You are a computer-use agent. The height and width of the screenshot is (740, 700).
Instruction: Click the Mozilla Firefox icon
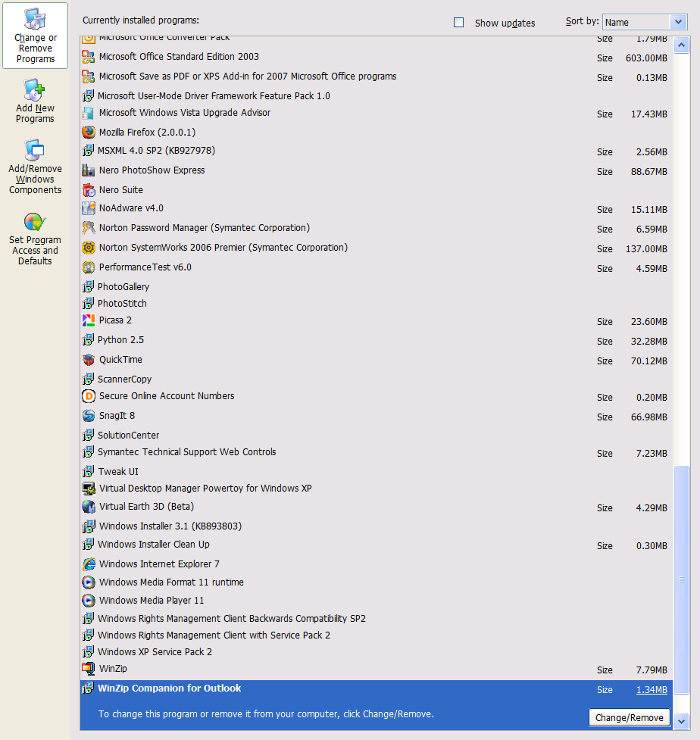click(89, 132)
